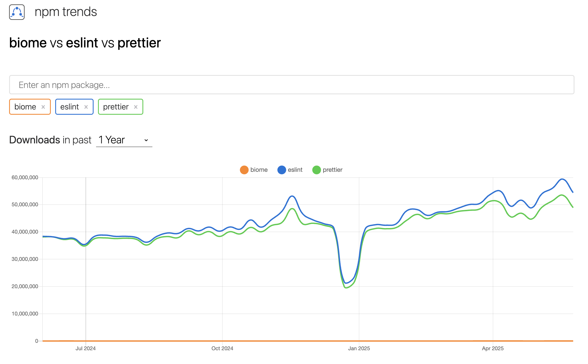
Task: Click the prettier legend label
Action: [332, 170]
